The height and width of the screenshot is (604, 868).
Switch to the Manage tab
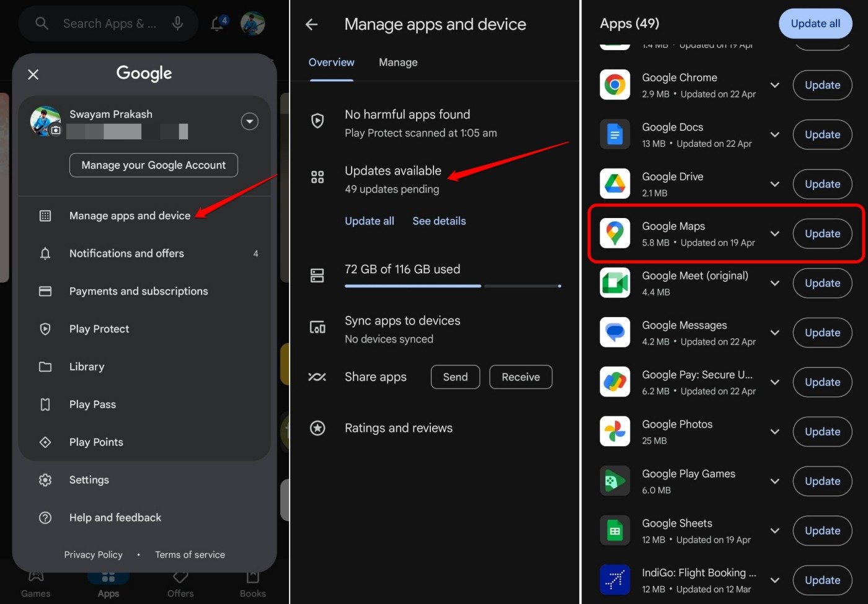(397, 62)
